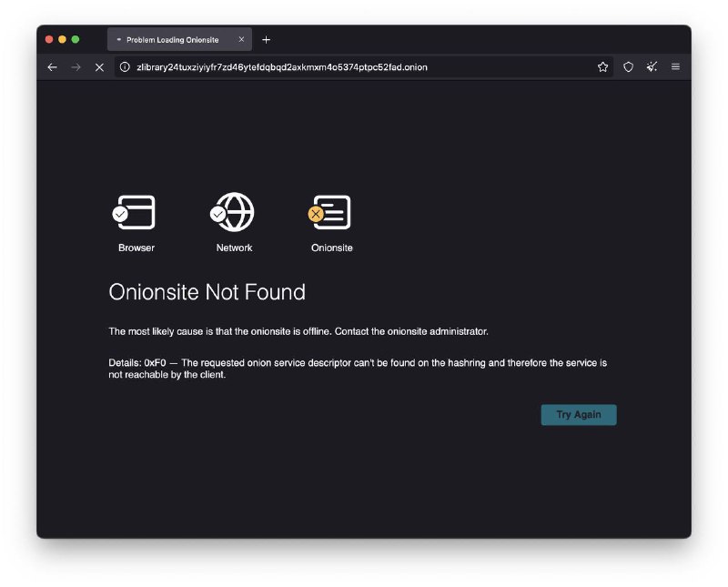Click the favicon on the loading tab
Screen dimensions: 728x587
click(x=119, y=39)
